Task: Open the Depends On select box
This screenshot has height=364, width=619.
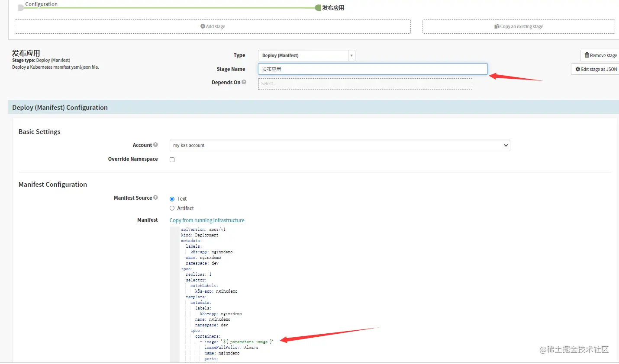Action: 365,84
